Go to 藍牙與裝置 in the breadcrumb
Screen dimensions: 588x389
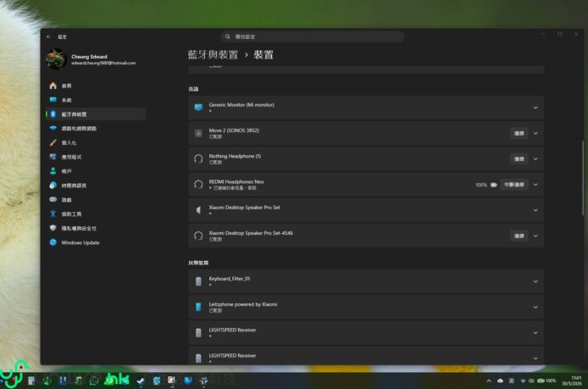coord(213,55)
